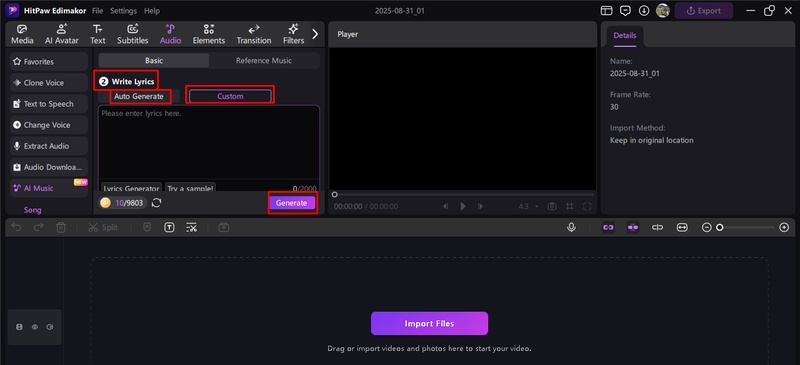Toggle the track link option

point(608,228)
